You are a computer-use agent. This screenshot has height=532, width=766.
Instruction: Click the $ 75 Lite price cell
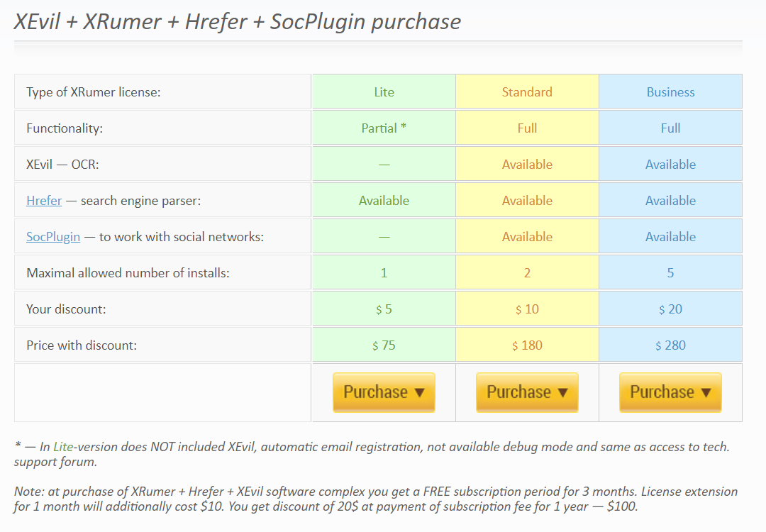(384, 345)
